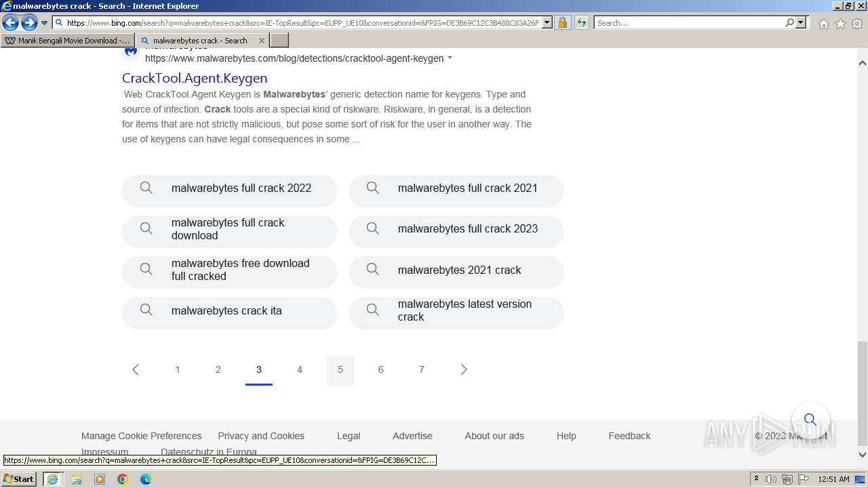Go to results page 2
The width and height of the screenshot is (868, 488).
(218, 369)
